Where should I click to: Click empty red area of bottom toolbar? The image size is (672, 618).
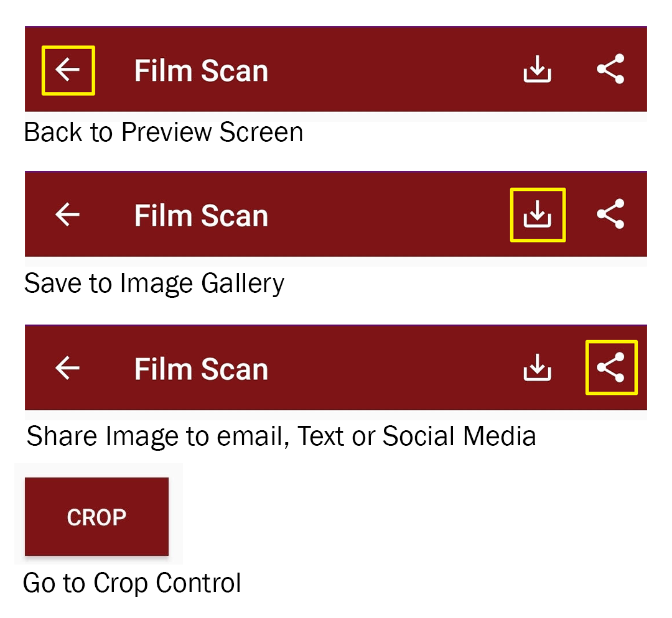(x=392, y=368)
